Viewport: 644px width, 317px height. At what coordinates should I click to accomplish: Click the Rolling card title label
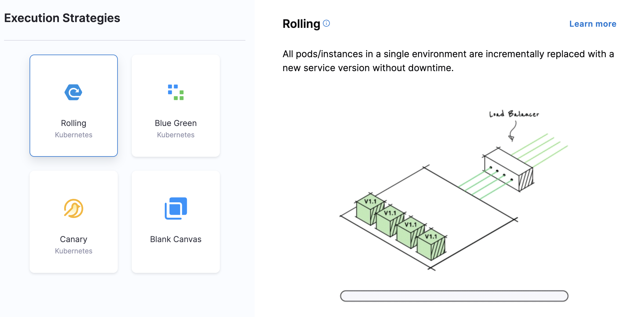point(73,123)
